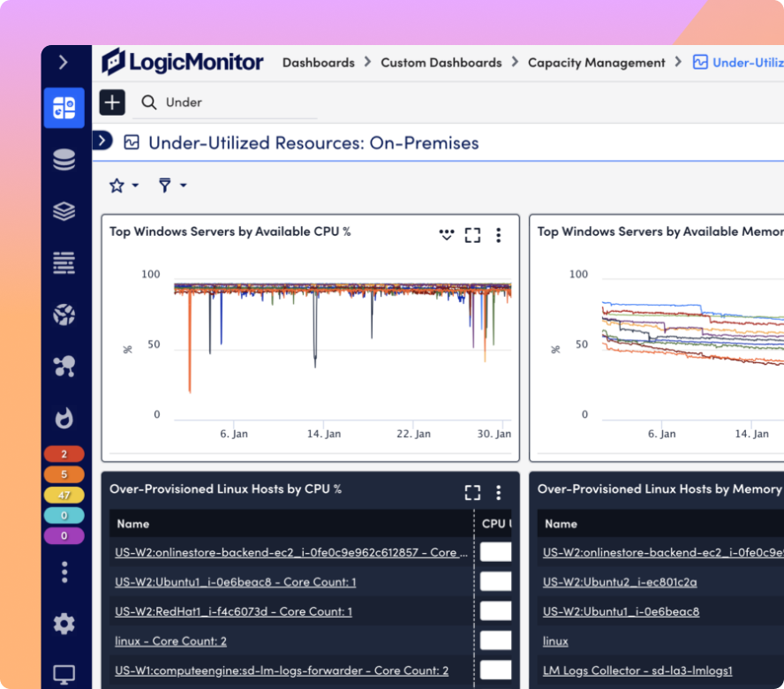784x689 pixels.
Task: Toggle legend display on CPU chart widget
Action: 447,235
